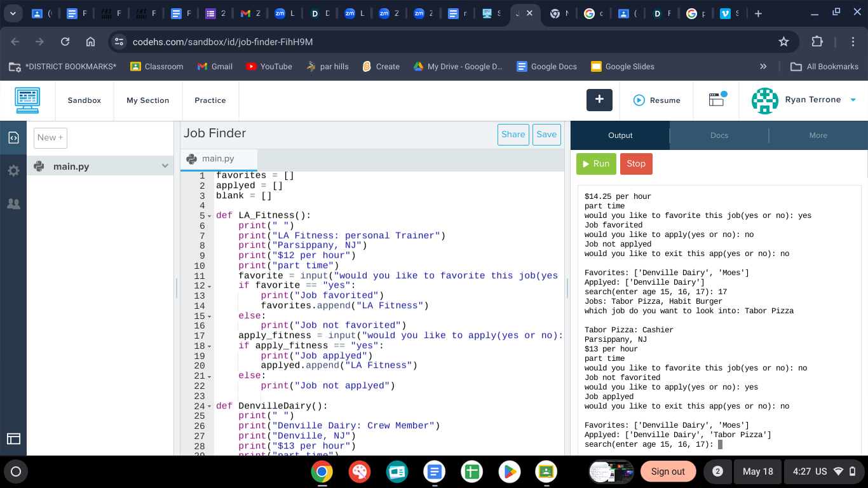Click the Share button
The image size is (868, 488).
coord(513,134)
